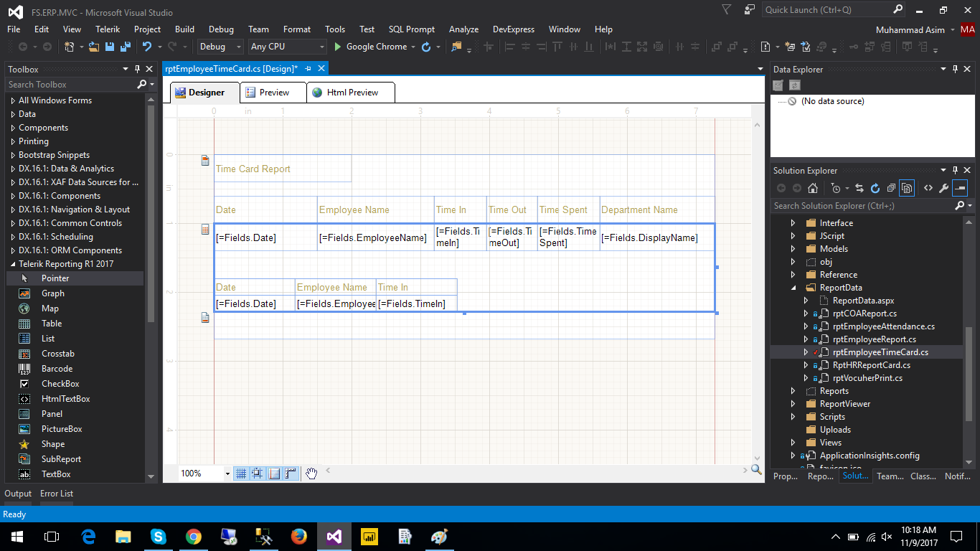This screenshot has width=980, height=551.
Task: Select the Crosstab item in Toolbox
Action: [x=57, y=354]
